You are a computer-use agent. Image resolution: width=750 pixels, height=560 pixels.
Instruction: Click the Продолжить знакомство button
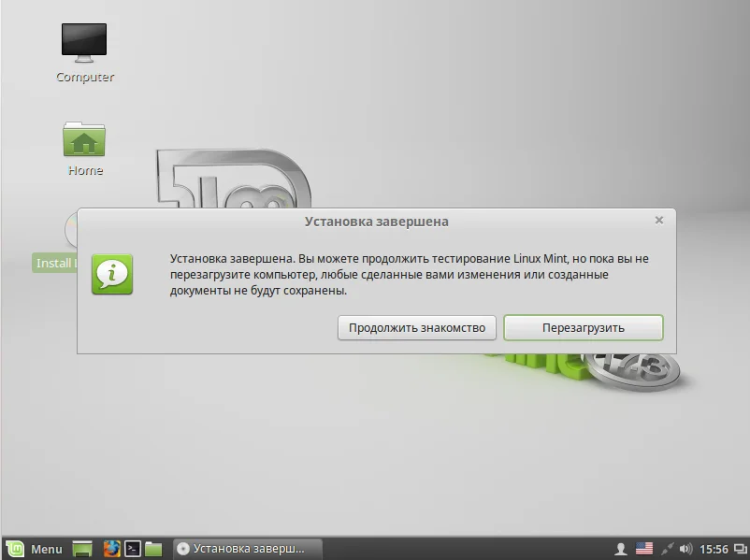coord(416,327)
